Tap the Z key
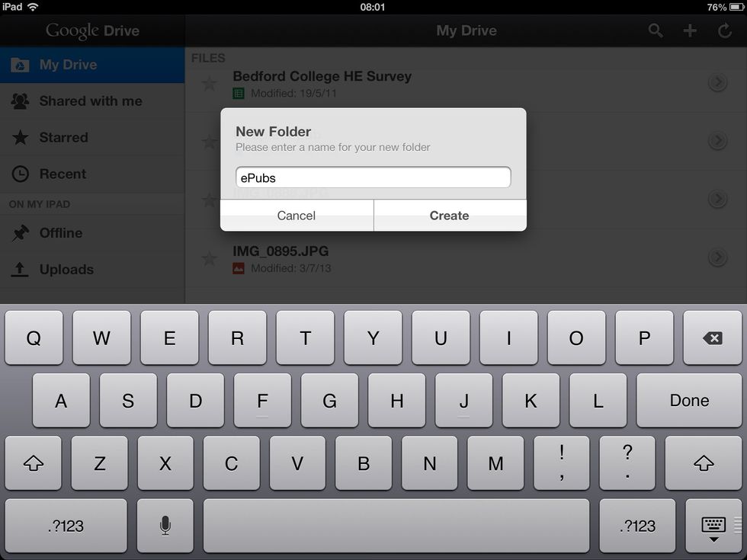Viewport: 747px width, 560px height. (100, 463)
